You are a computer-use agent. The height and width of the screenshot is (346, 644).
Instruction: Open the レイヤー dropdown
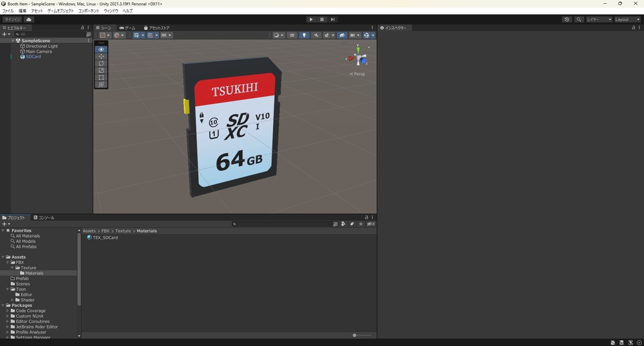[x=599, y=20]
